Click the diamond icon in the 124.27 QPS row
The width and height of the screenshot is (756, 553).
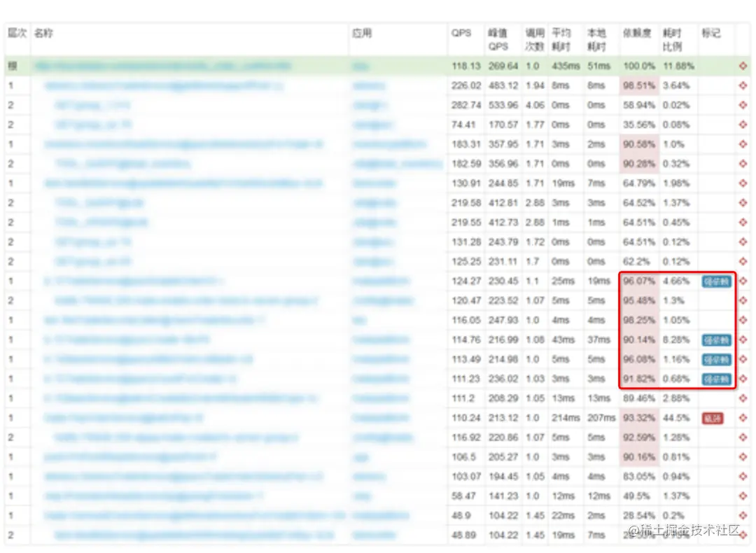743,281
